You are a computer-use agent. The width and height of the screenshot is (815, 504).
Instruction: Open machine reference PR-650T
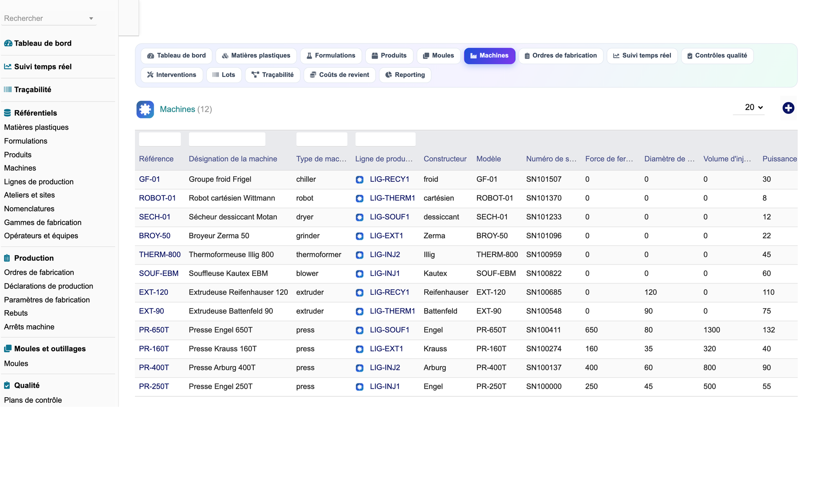154,330
